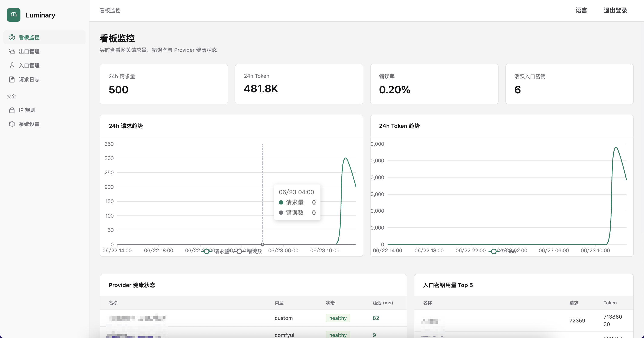Click the 状态 column header
644x338 pixels.
click(x=330, y=303)
